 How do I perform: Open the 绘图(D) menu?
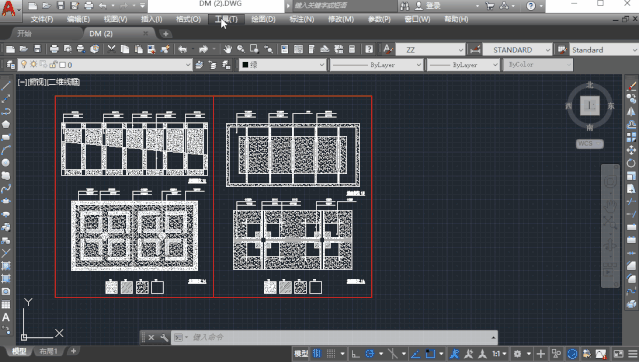(x=263, y=19)
